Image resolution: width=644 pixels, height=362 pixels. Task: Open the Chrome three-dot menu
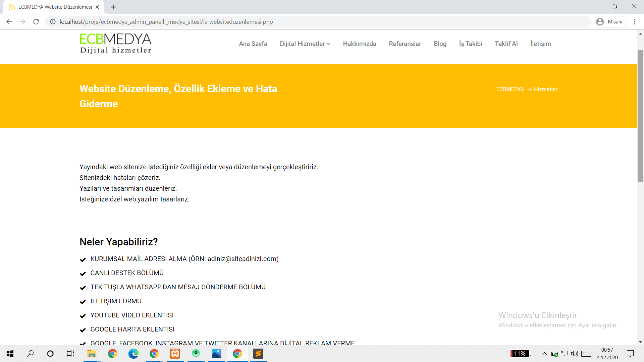635,22
